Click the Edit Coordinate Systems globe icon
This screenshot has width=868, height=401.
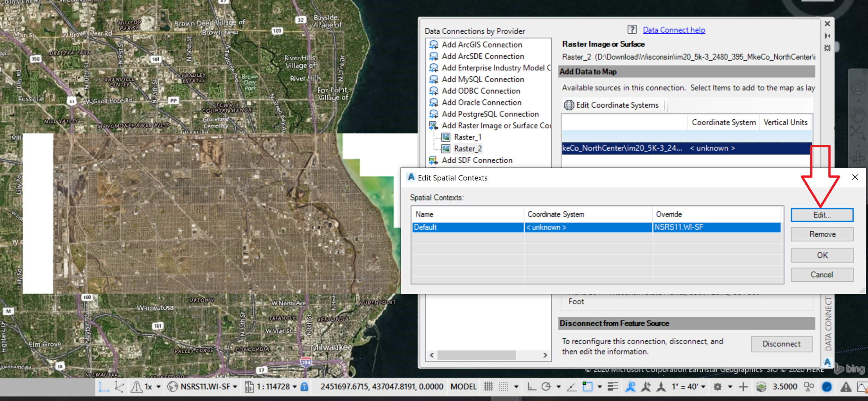point(569,105)
